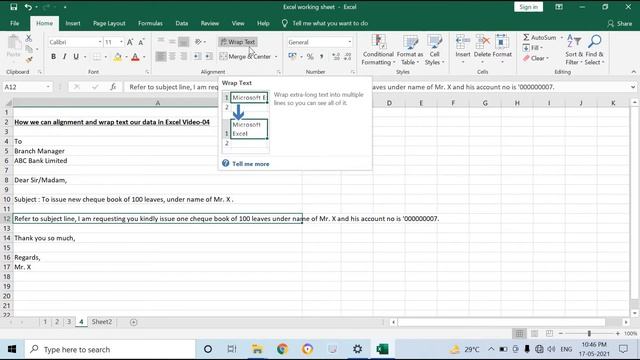Screen dimensions: 640x360
Task: Toggle Underline formatting
Action: 76,57
